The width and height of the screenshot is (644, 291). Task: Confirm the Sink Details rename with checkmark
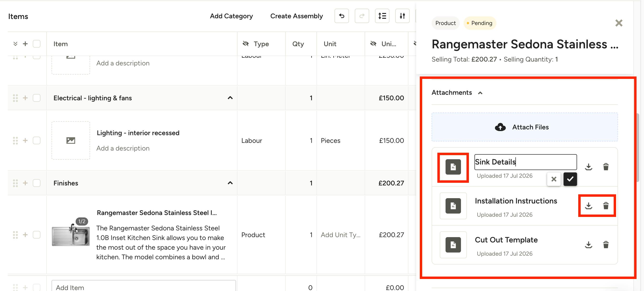[x=570, y=179]
